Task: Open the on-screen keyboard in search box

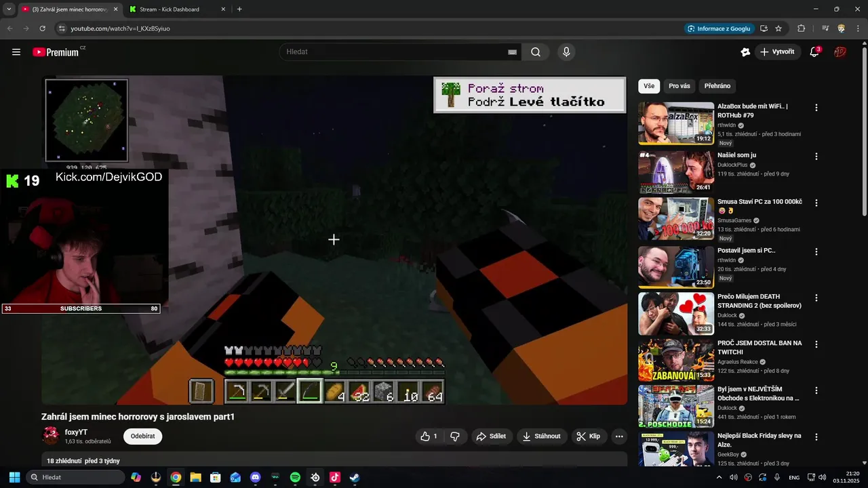Action: tap(512, 52)
